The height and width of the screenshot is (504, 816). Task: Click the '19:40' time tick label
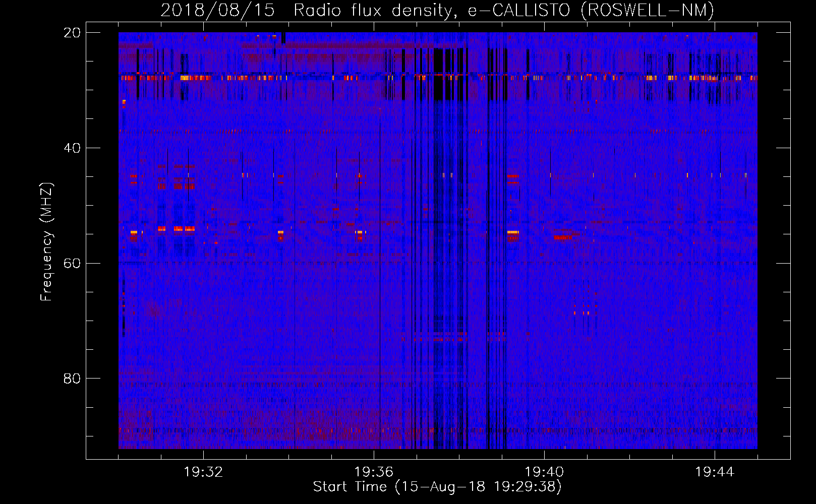[544, 472]
